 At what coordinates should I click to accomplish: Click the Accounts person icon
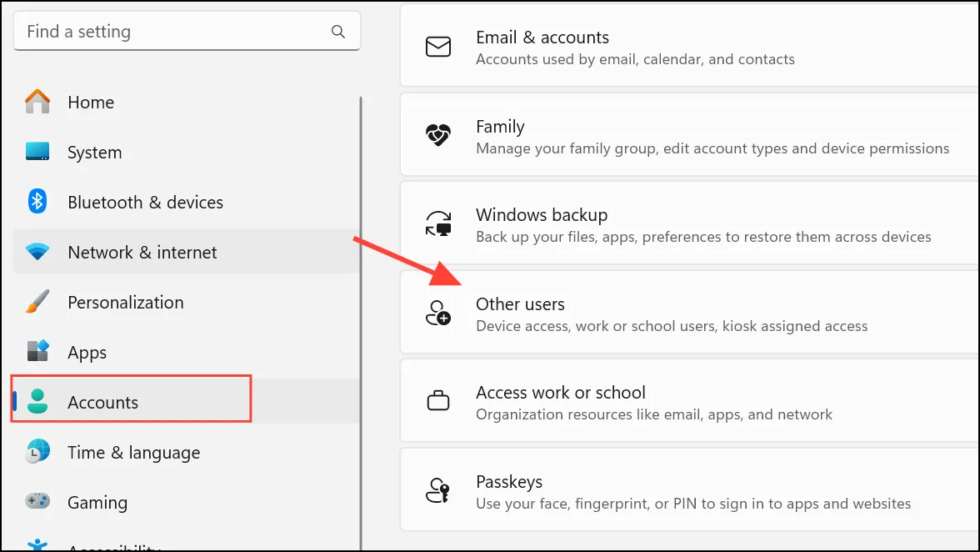coord(37,401)
